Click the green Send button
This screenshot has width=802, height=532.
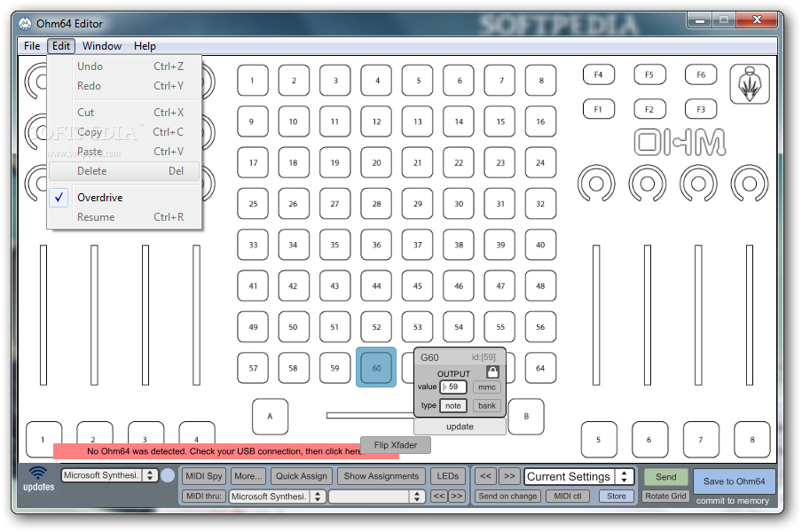click(x=666, y=477)
